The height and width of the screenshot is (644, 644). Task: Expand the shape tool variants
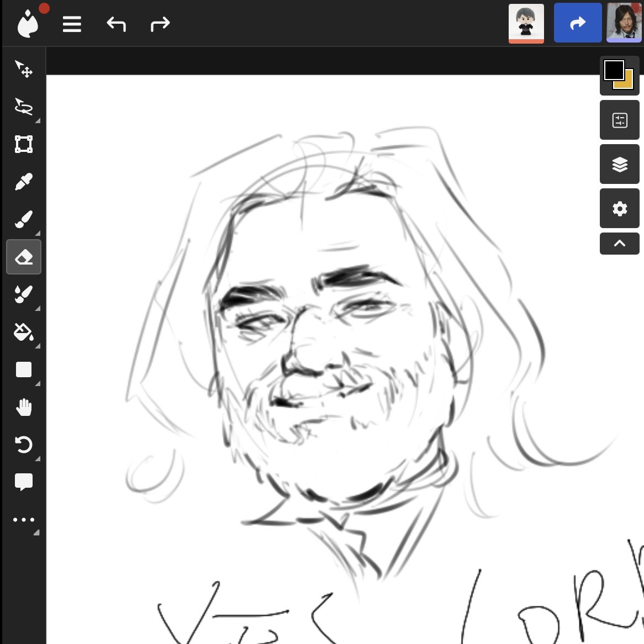[x=37, y=383]
